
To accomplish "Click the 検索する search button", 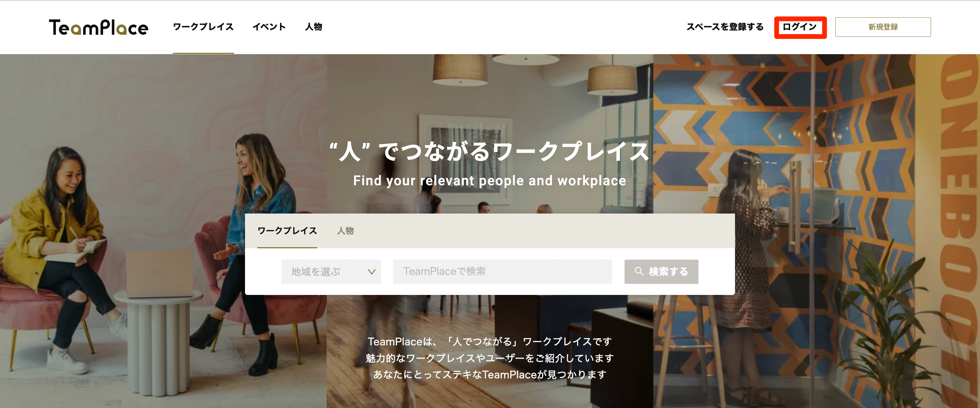I will [x=661, y=272].
